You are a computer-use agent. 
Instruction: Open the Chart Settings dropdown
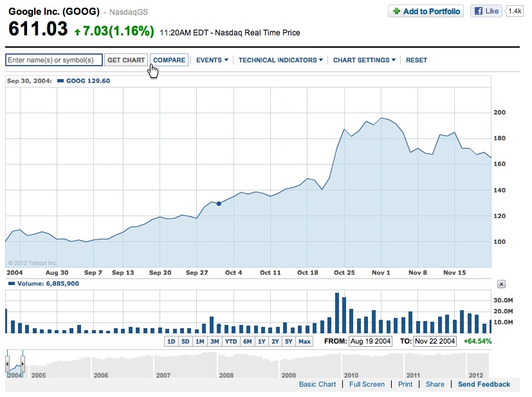[x=364, y=60]
